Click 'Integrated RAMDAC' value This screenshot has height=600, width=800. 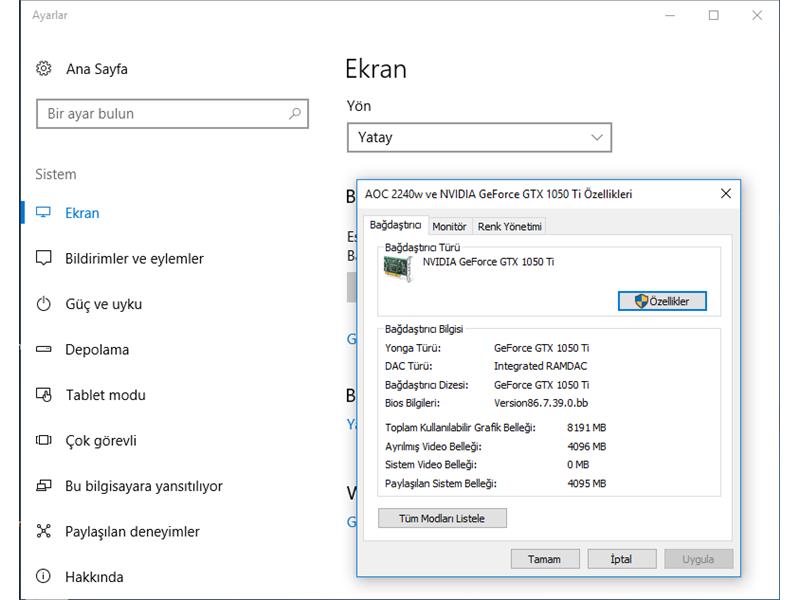[x=540, y=366]
